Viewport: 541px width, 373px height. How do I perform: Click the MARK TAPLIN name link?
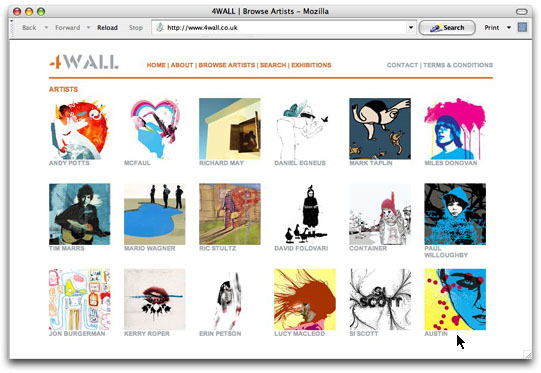tap(371, 163)
